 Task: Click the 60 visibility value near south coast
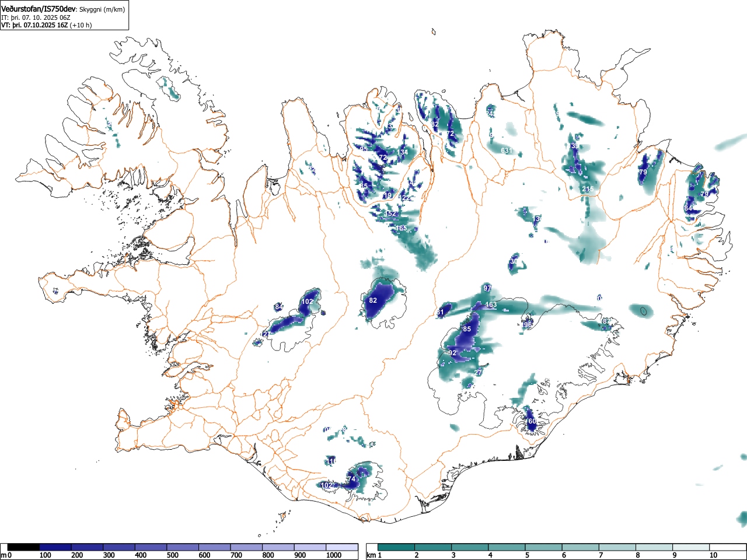[531, 421]
